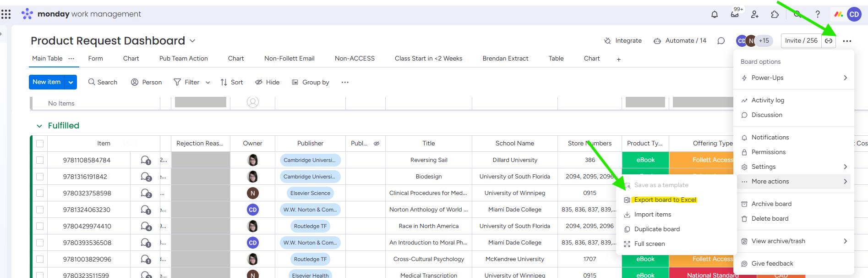Screen dimensions: 868x278
Task: Collapse the Fulfilled group
Action: point(39,126)
